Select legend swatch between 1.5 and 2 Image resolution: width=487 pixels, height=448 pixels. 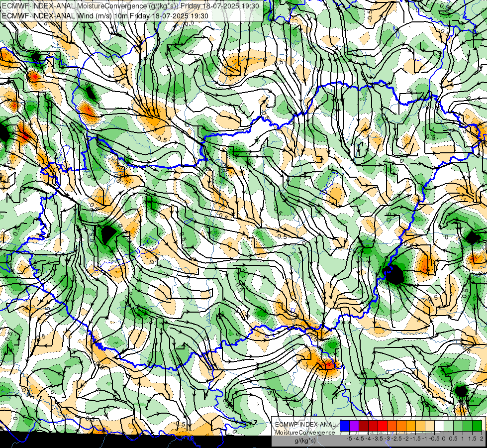click(x=477, y=426)
